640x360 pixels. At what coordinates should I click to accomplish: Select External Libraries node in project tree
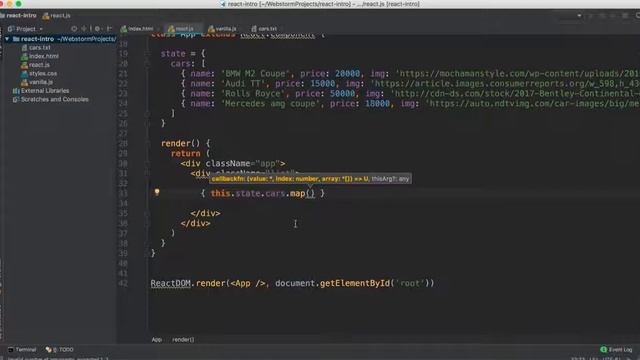pos(45,91)
